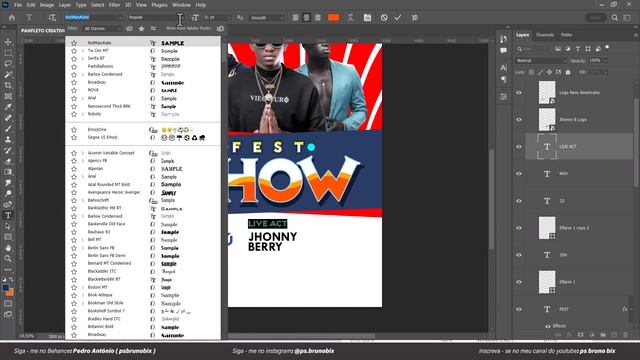Screen dimensions: 640x360
Task: Hide the FEST layer
Action: coord(519,309)
